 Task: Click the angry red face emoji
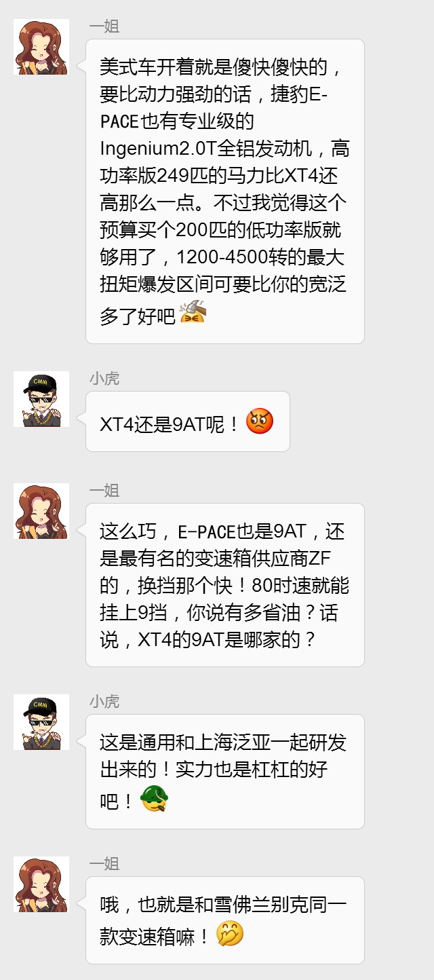pyautogui.click(x=260, y=421)
